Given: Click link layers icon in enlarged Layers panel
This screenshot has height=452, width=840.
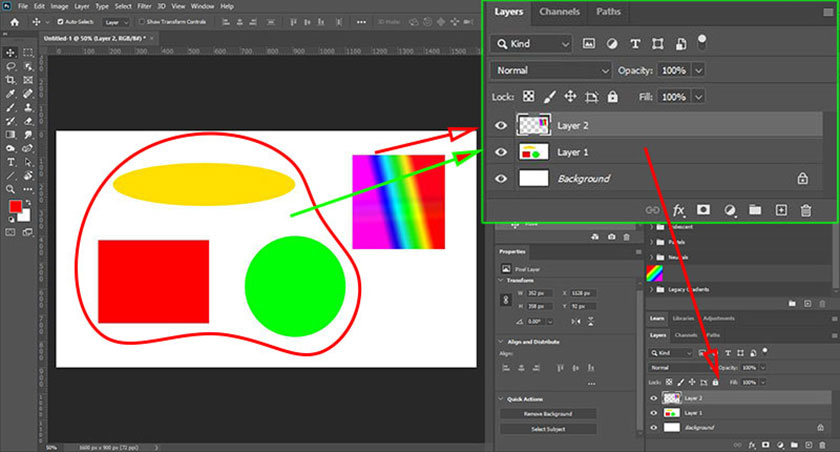Looking at the screenshot, I should tap(652, 210).
